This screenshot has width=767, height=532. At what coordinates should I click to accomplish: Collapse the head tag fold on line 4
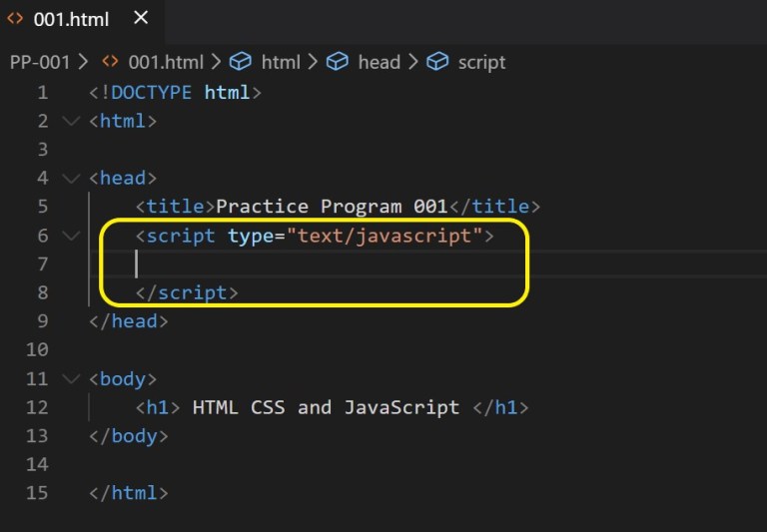coord(72,178)
